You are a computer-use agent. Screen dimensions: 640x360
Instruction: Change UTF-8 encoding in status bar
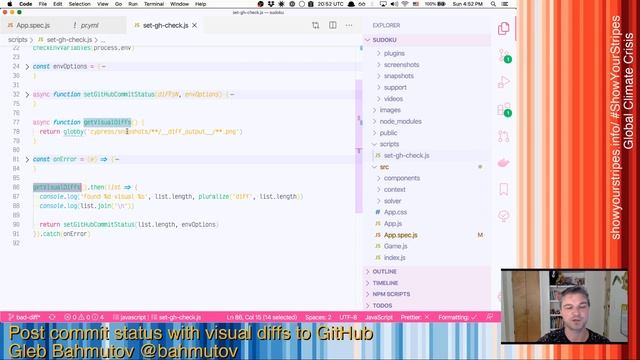tap(348, 317)
